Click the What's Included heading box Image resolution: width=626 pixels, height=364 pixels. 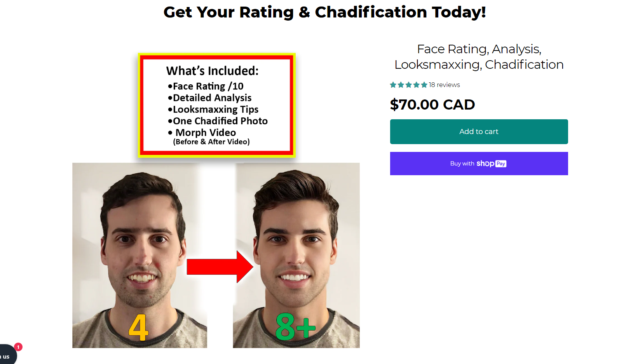tap(217, 105)
